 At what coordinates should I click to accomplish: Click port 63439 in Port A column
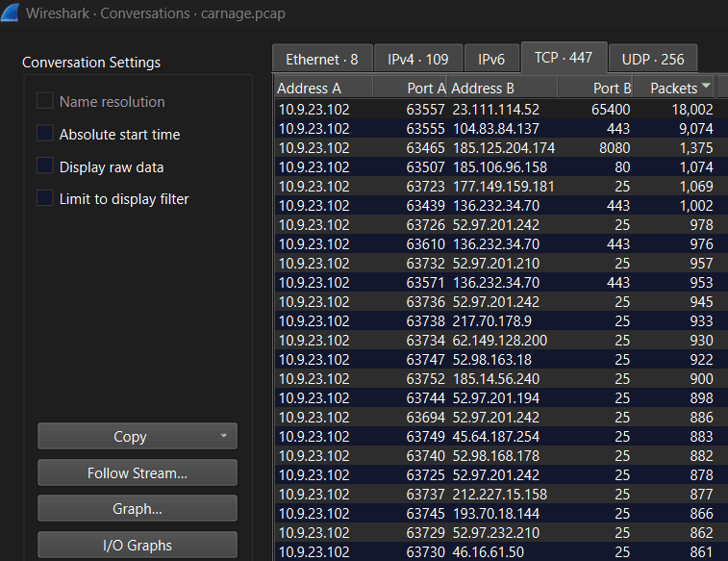pos(425,205)
